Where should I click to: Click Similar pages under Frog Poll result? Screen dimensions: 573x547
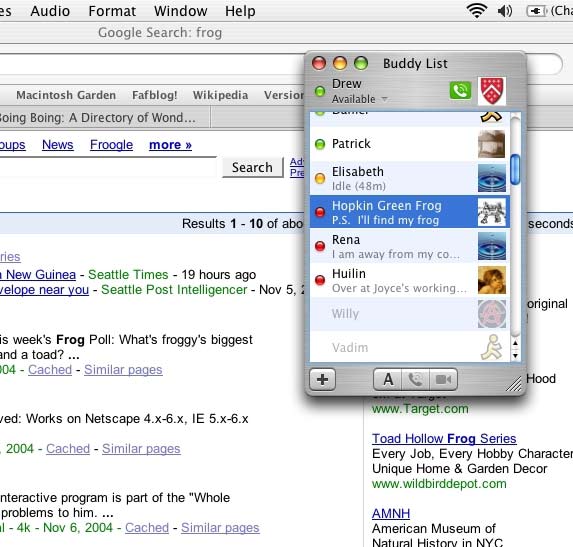pyautogui.click(x=123, y=370)
